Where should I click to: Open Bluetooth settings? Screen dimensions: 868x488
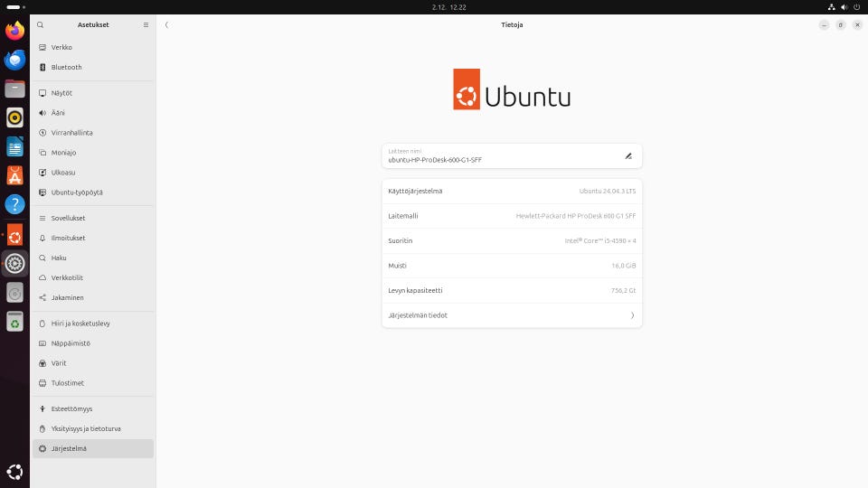pos(93,68)
